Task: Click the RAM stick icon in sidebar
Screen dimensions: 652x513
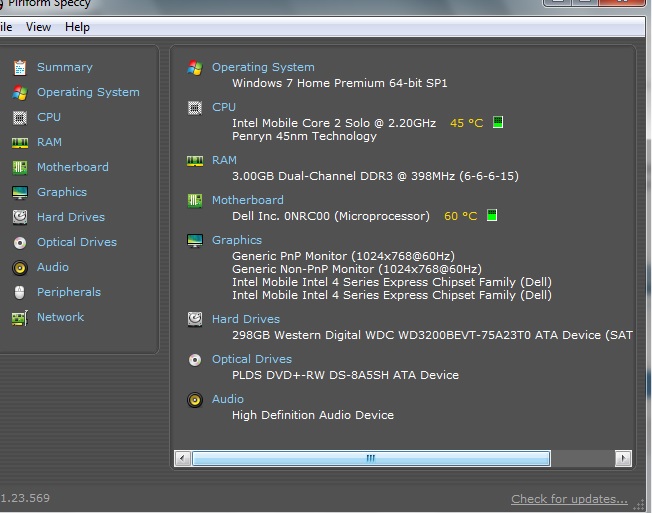Action: click(x=20, y=143)
